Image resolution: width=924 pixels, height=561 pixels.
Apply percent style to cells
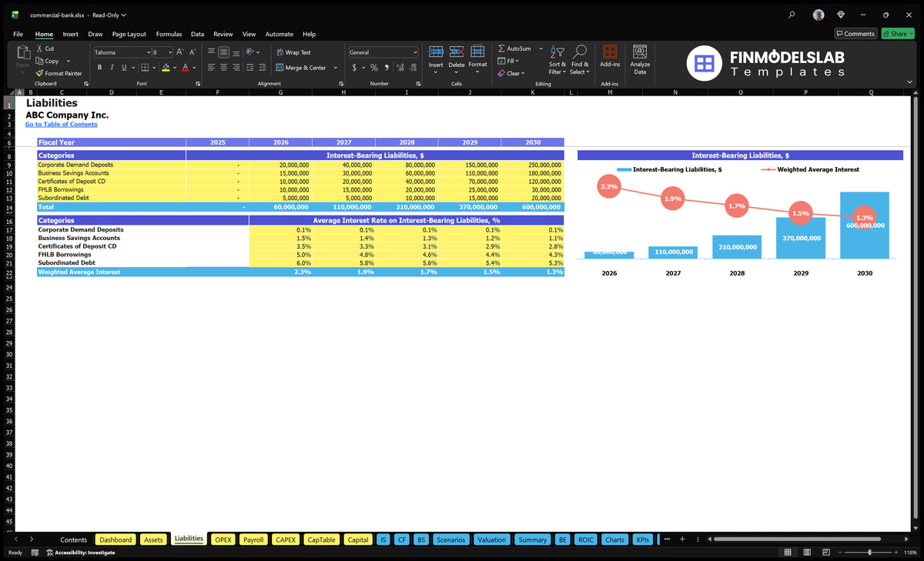(x=374, y=68)
